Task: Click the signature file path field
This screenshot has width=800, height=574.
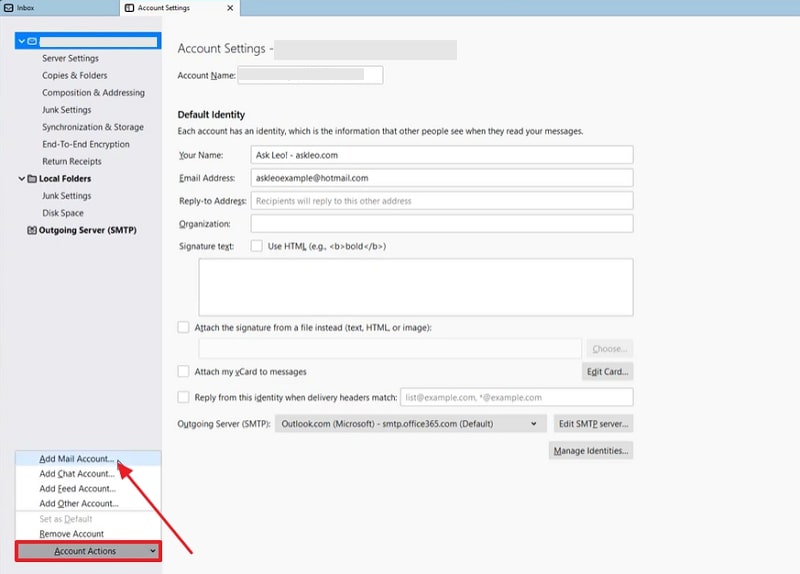Action: [390, 348]
